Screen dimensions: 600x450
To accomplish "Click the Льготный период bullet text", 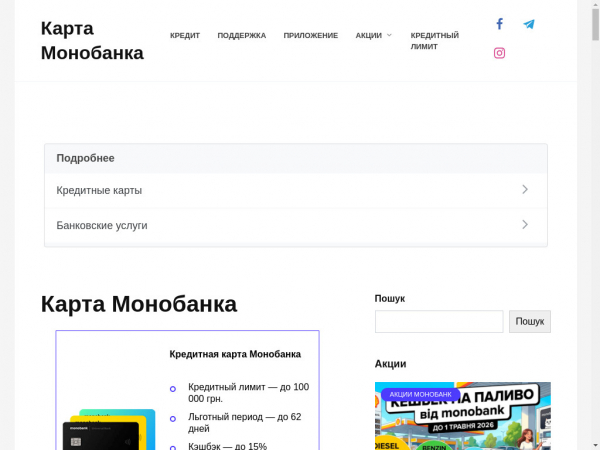I will (245, 423).
